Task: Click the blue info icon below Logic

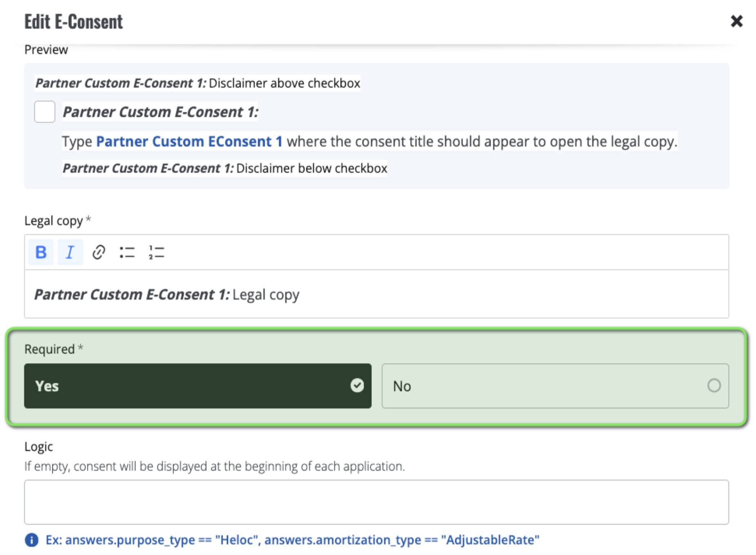Action: point(32,540)
